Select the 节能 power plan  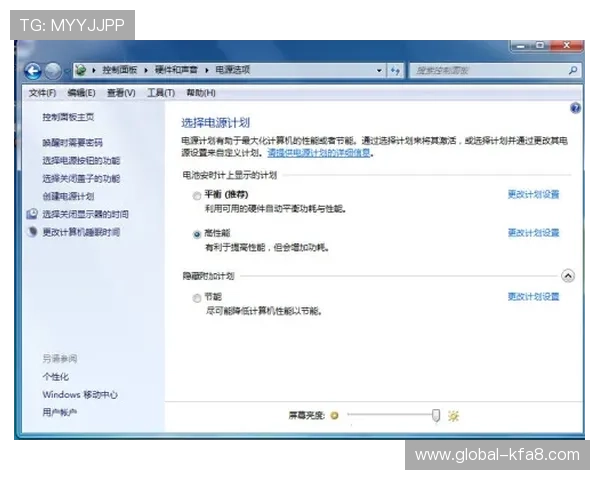197,298
